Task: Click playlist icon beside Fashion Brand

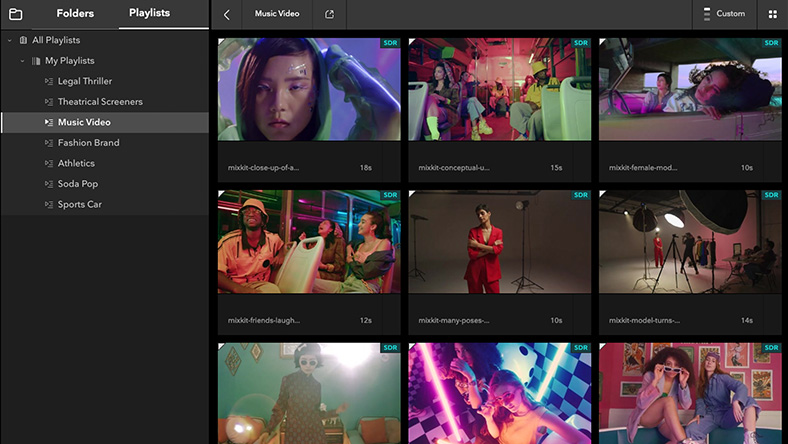Action: [49, 143]
